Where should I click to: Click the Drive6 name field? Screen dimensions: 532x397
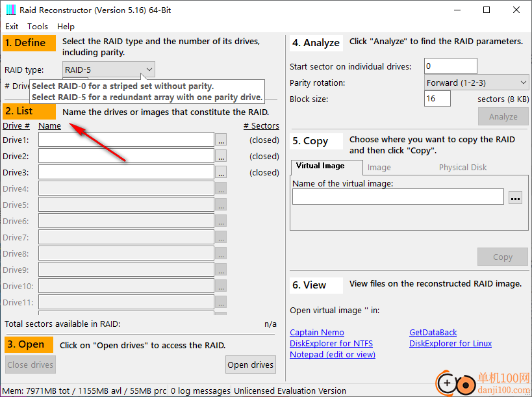point(126,221)
